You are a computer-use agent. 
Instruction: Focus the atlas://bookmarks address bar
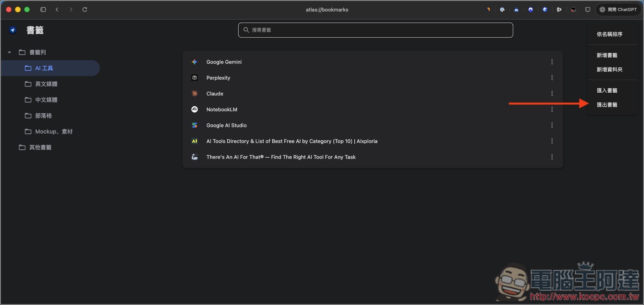point(327,10)
